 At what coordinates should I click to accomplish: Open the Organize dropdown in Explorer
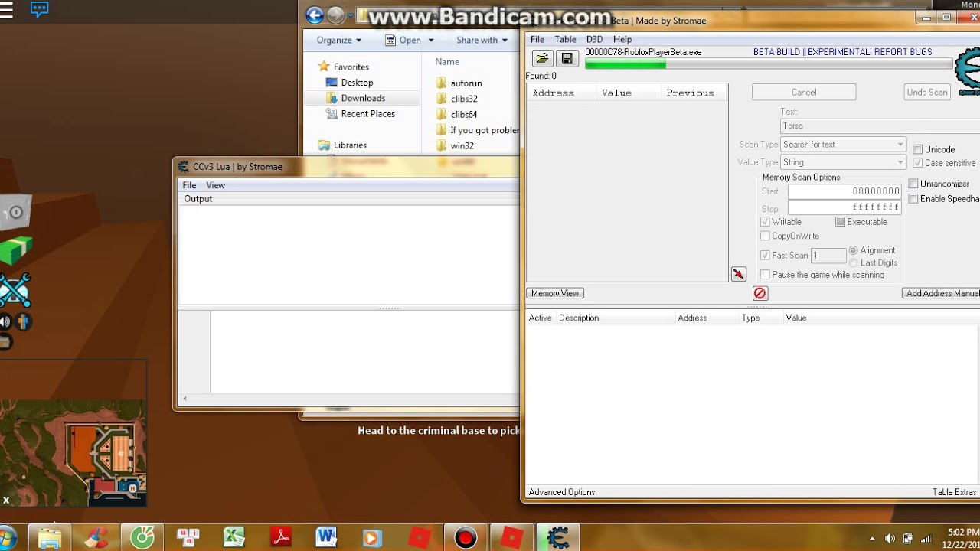coord(339,41)
